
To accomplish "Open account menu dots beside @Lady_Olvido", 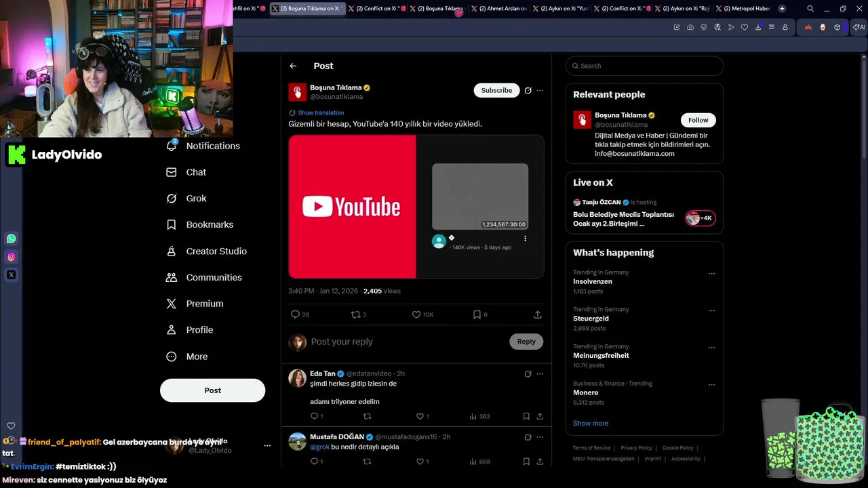I will click(x=267, y=446).
